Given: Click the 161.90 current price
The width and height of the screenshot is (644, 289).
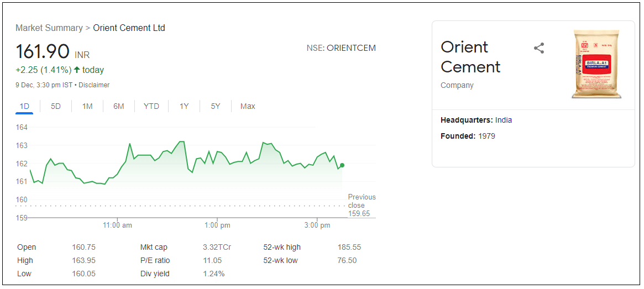Looking at the screenshot, I should click(x=43, y=52).
